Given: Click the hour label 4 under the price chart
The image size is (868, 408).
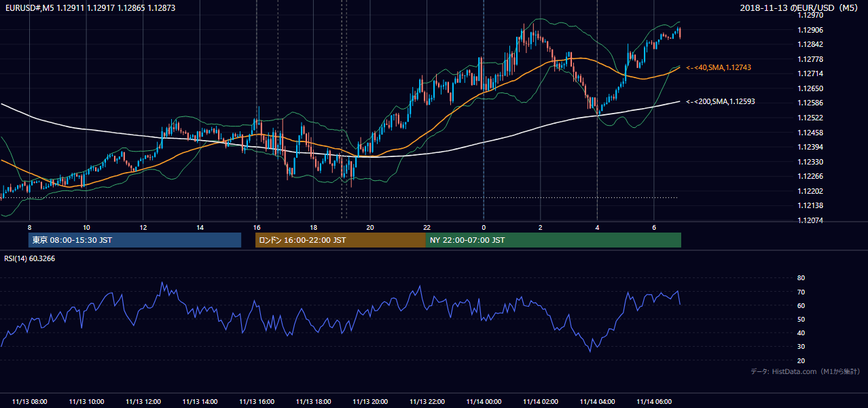Looking at the screenshot, I should coord(597,226).
